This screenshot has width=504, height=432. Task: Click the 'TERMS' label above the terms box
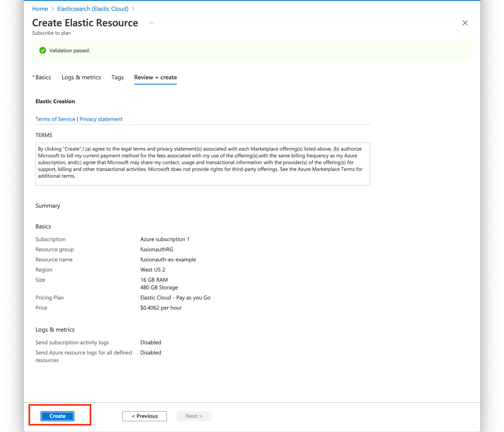pyautogui.click(x=44, y=135)
